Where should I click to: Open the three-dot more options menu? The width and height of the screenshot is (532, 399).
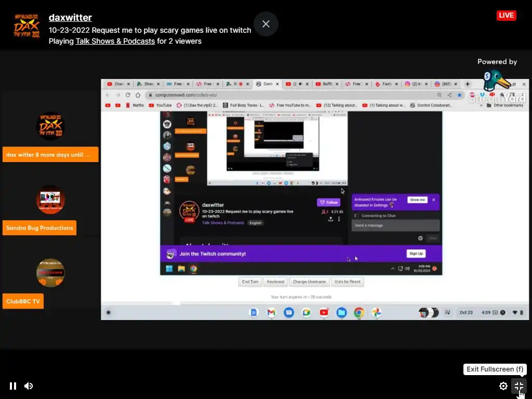(339, 219)
